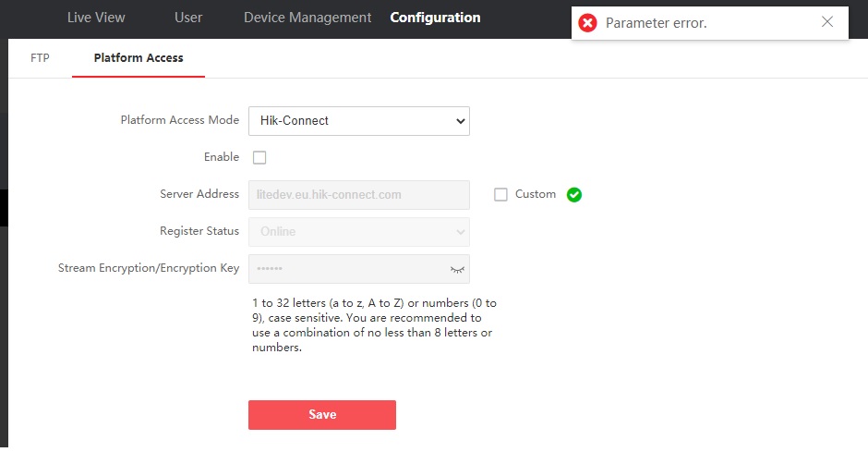Viewport: 868px width, 452px height.
Task: Expand the Register Status dropdown
Action: pyautogui.click(x=358, y=232)
